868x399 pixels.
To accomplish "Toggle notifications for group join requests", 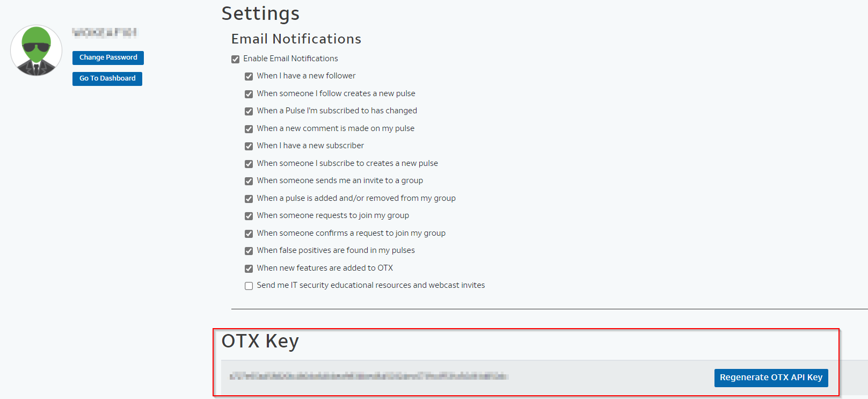I will pyautogui.click(x=249, y=216).
